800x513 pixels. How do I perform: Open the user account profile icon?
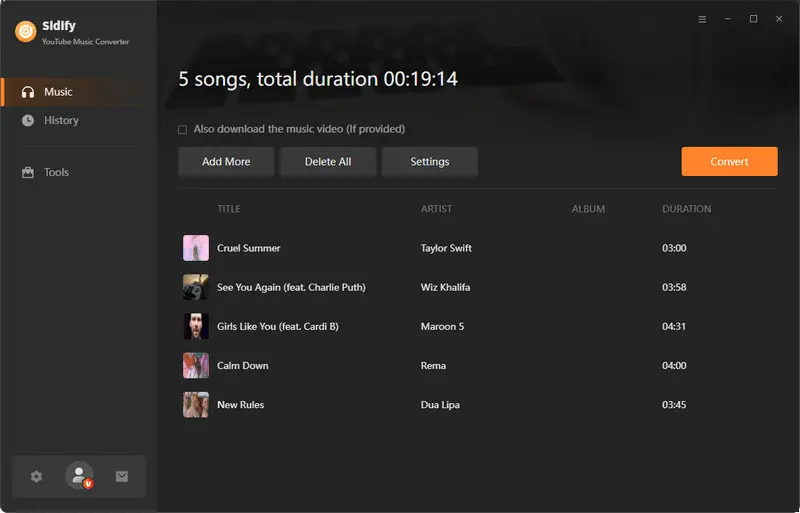click(x=79, y=476)
